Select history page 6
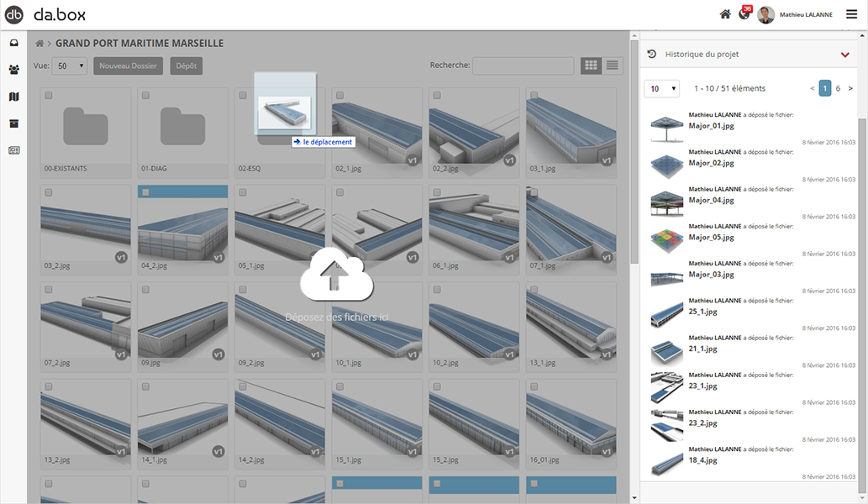 [x=838, y=88]
